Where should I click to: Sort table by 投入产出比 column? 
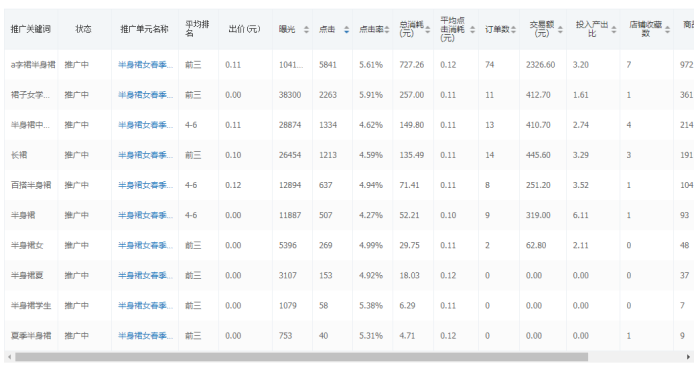pyautogui.click(x=614, y=29)
